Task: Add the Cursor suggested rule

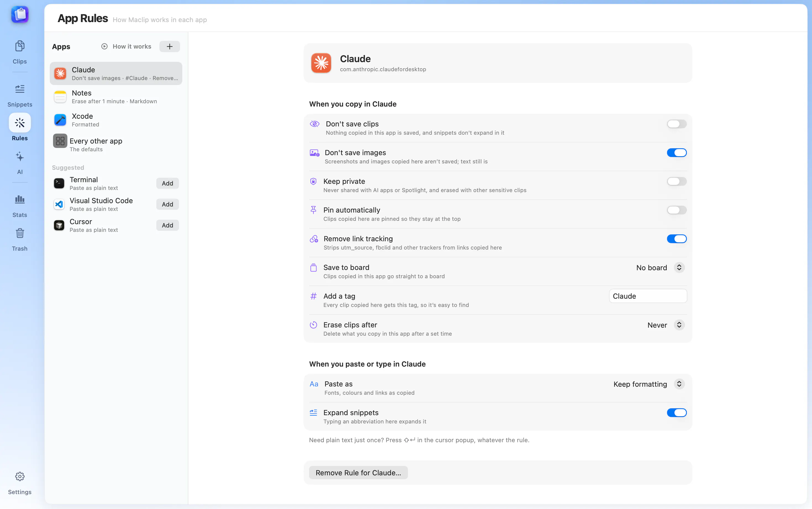Action: click(x=167, y=225)
